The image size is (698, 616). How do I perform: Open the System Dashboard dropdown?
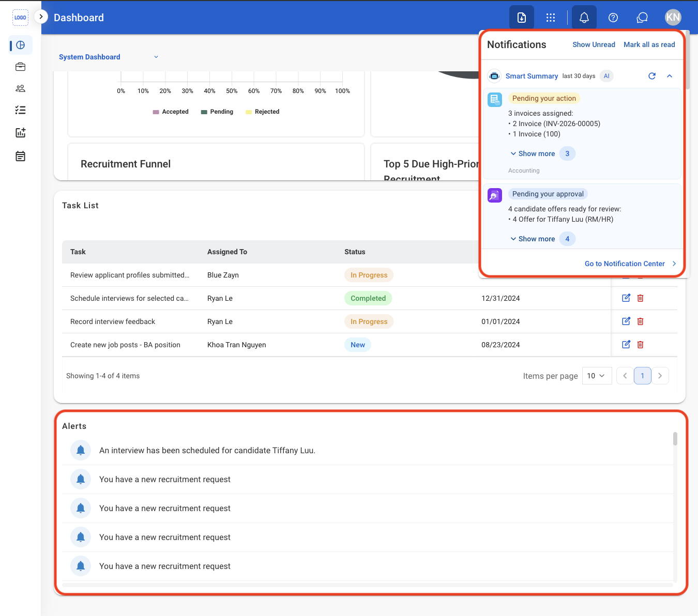tap(109, 57)
